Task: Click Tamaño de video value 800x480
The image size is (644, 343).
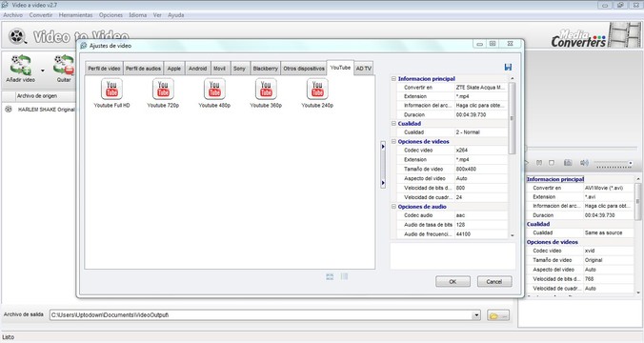Action: pyautogui.click(x=481, y=169)
